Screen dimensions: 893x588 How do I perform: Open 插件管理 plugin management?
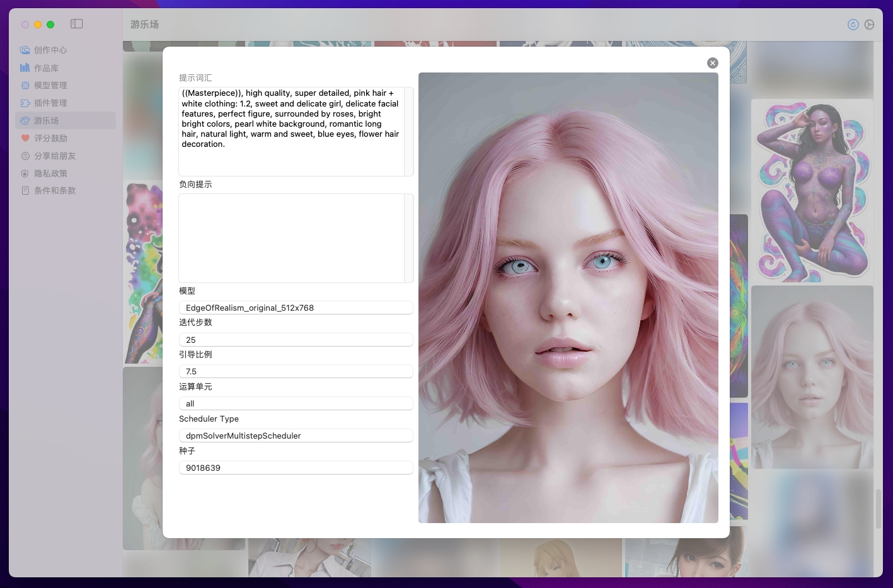(x=50, y=103)
